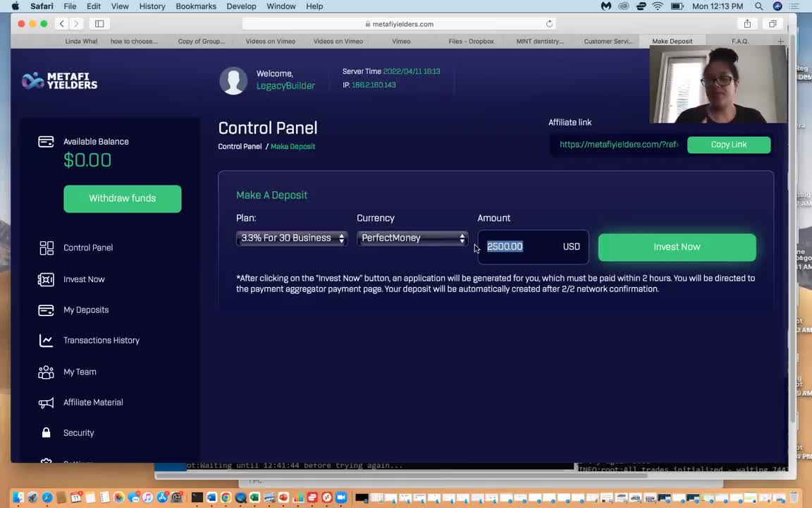
Task: Click the Amount field showing 2500.00
Action: [x=533, y=247]
